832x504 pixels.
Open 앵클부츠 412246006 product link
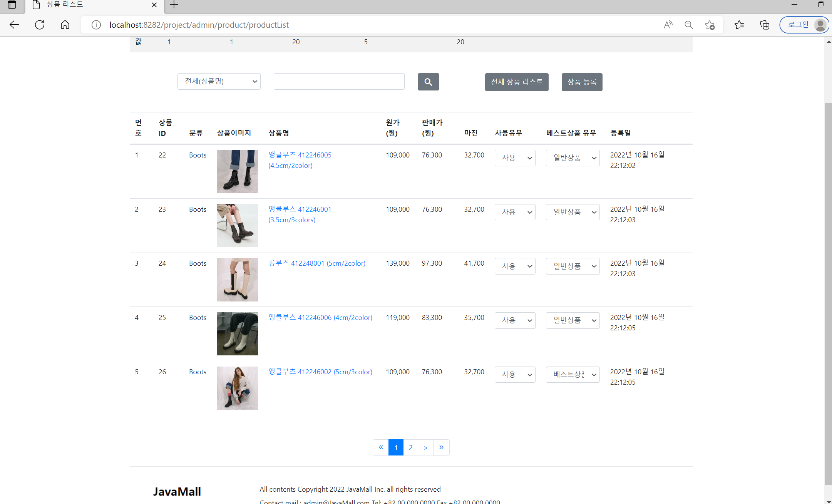[320, 318]
